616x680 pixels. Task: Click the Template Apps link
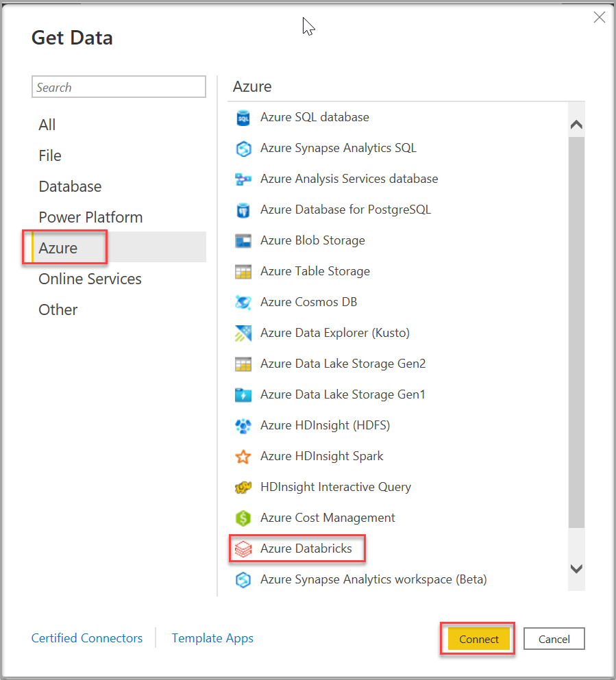212,638
